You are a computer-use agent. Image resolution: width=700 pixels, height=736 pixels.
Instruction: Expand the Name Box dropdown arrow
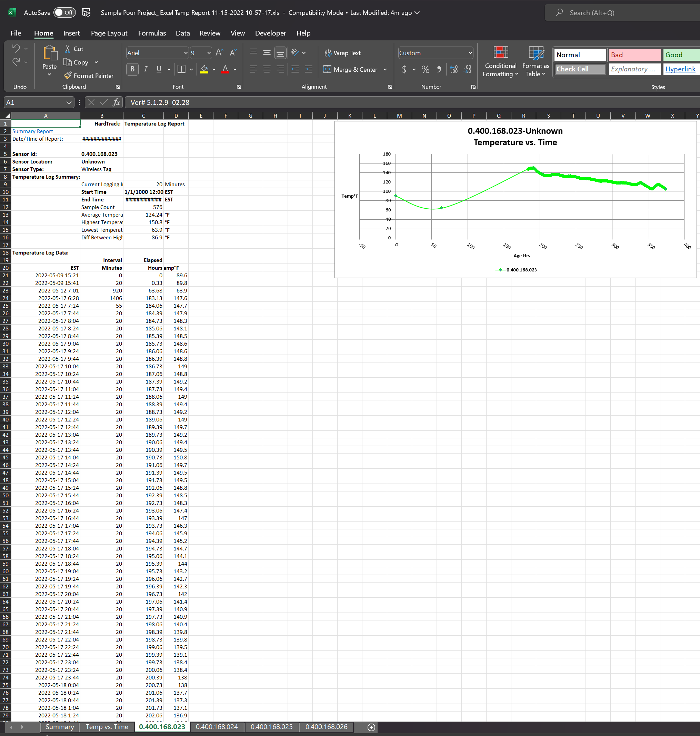[x=69, y=102]
